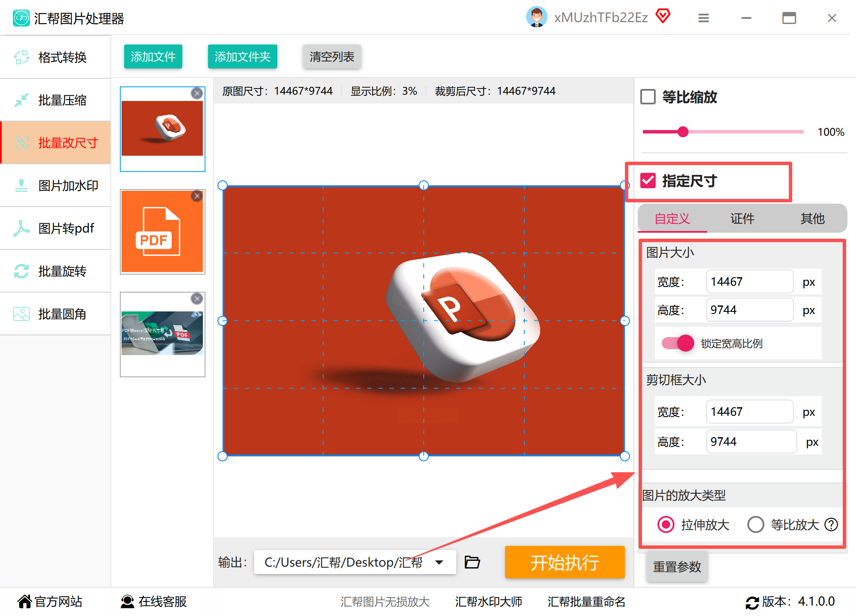Click the 重置参数 button
Screen dimensions: 856x616
click(x=677, y=567)
